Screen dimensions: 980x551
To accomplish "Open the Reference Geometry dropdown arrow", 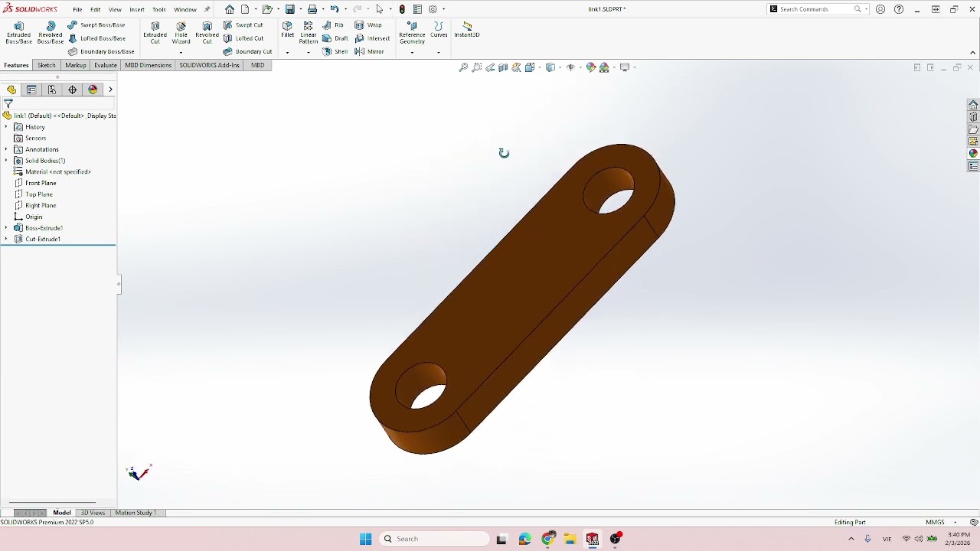I will click(x=412, y=52).
